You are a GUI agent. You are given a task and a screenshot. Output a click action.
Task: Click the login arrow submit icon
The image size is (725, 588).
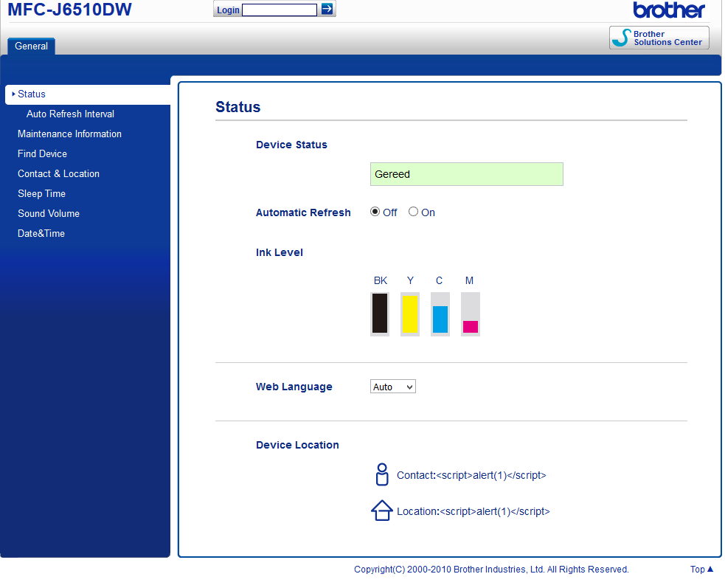pos(327,9)
